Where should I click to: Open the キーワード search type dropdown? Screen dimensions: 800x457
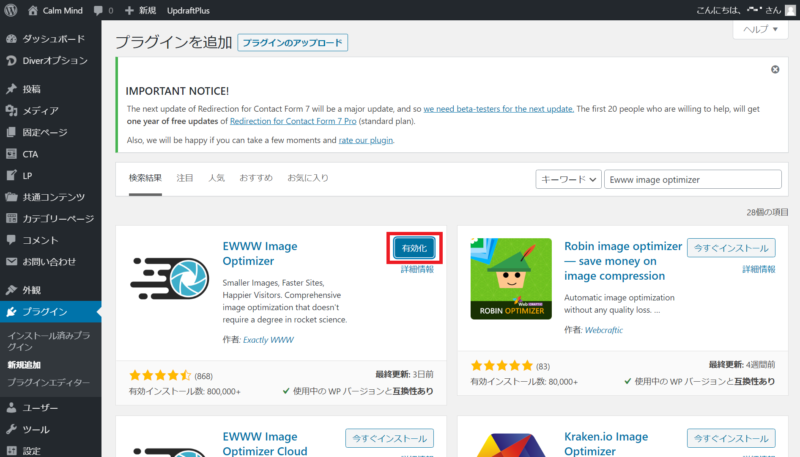568,180
